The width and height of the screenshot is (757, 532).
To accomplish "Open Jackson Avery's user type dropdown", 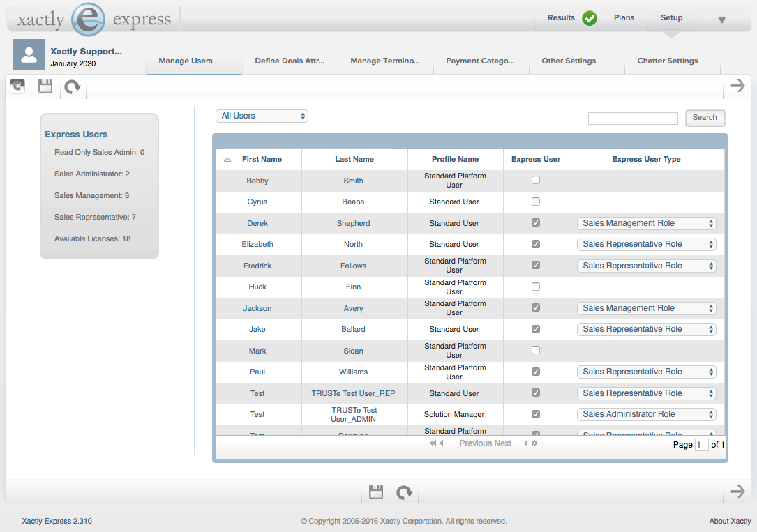I will coord(647,308).
